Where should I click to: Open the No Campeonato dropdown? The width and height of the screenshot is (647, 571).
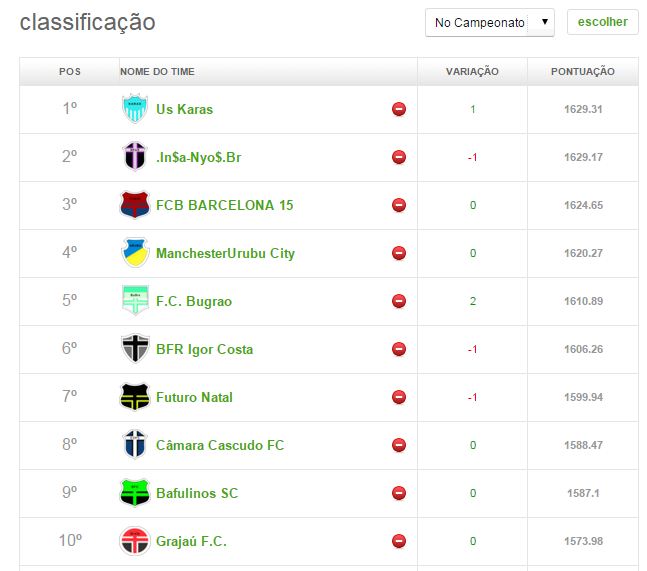[489, 22]
